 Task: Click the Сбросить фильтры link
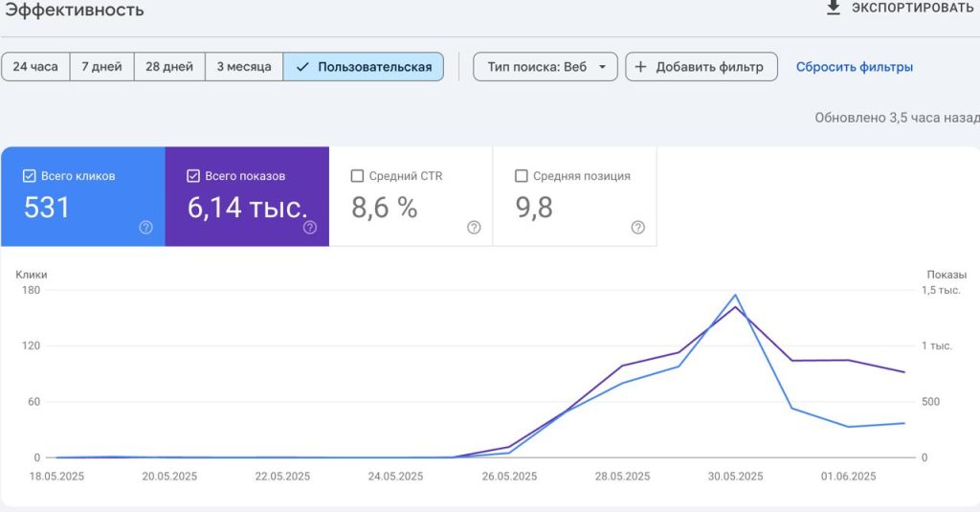tap(855, 67)
